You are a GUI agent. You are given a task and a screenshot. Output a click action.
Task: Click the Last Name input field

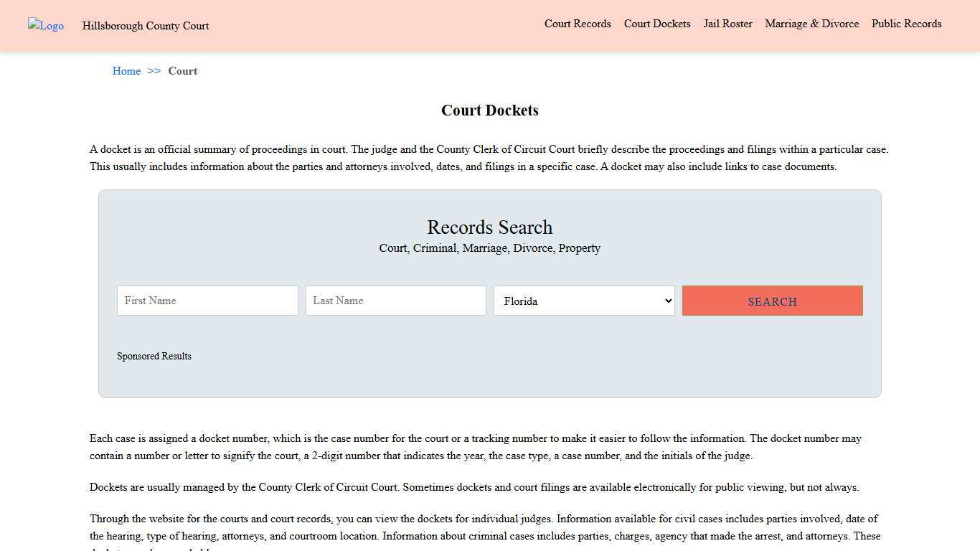coord(395,300)
